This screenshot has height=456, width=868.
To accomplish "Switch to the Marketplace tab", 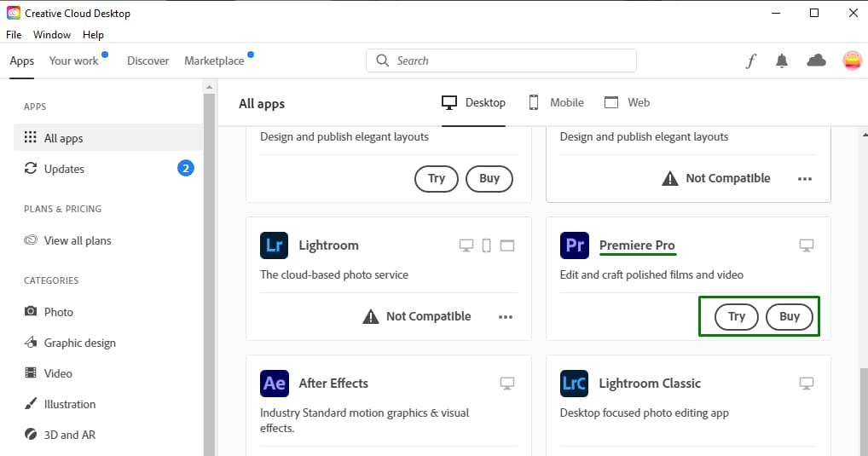I will pyautogui.click(x=214, y=61).
